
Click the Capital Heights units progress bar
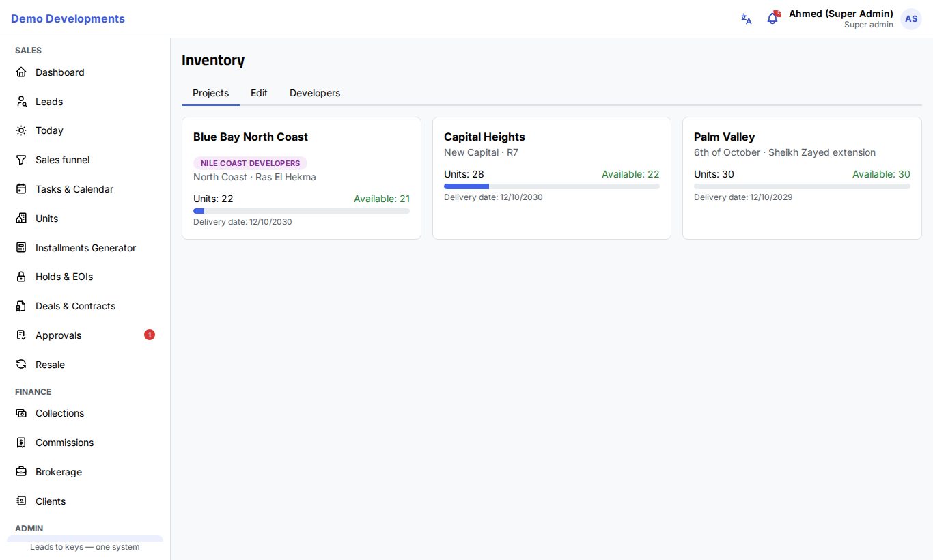coord(552,186)
